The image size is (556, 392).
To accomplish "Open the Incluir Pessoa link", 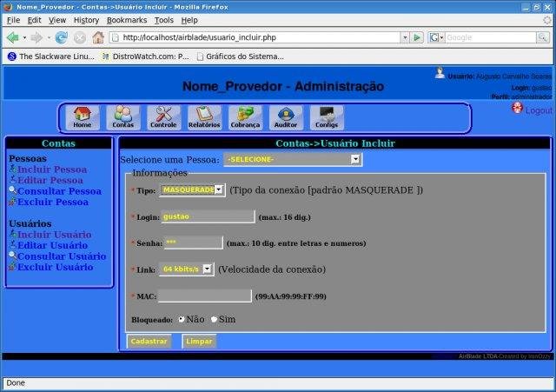I will pyautogui.click(x=52, y=169).
